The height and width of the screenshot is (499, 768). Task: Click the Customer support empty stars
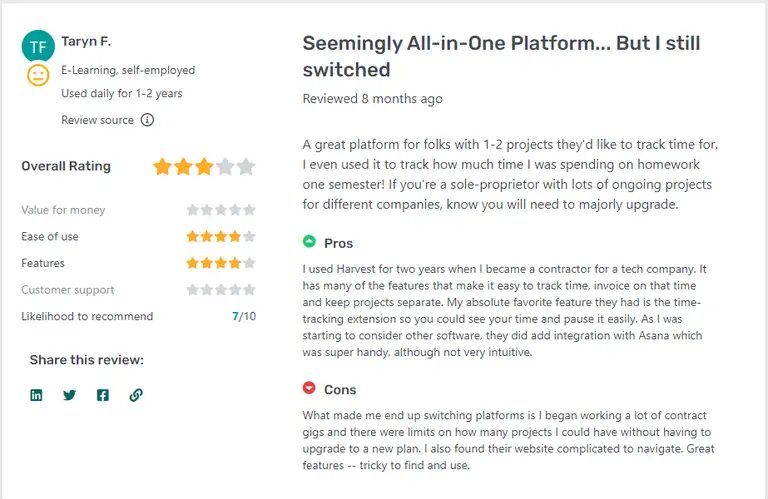[221, 290]
